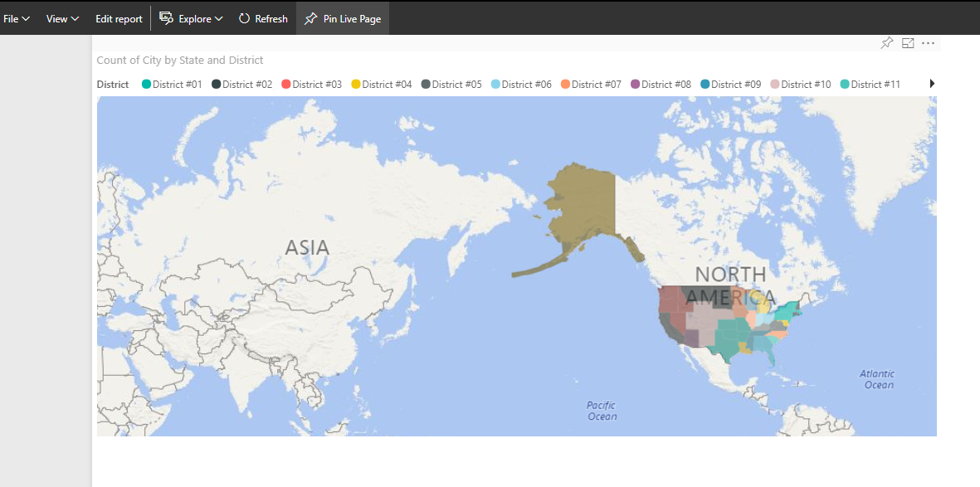Click the District #10 legend label
980x487 pixels.
coord(807,85)
